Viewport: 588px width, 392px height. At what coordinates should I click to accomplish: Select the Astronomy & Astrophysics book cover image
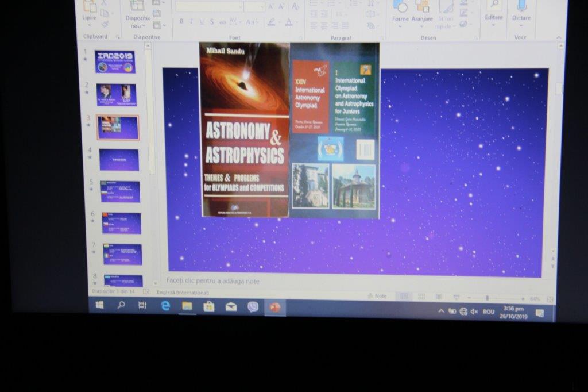pyautogui.click(x=245, y=129)
